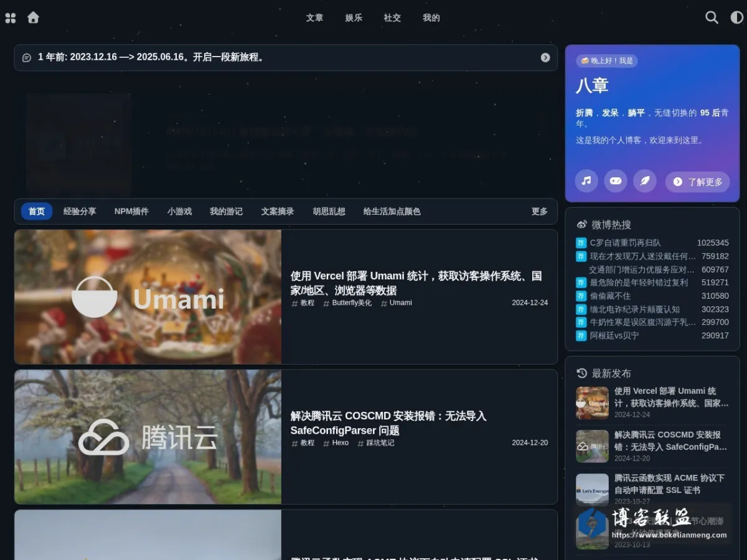This screenshot has width=747, height=560.
Task: Click the author name 八章
Action: pos(592,86)
